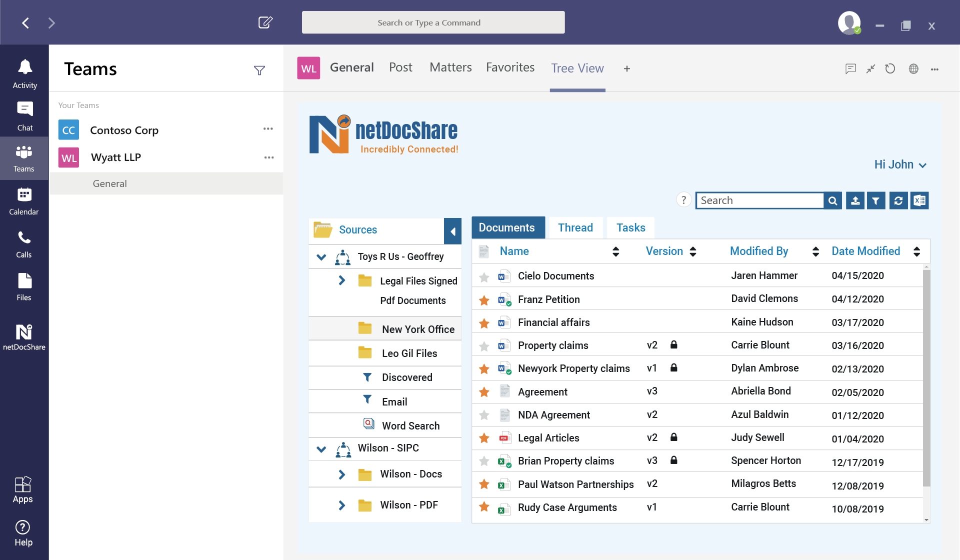This screenshot has width=960, height=560.
Task: Click the filter documents funnel icon
Action: (x=876, y=200)
